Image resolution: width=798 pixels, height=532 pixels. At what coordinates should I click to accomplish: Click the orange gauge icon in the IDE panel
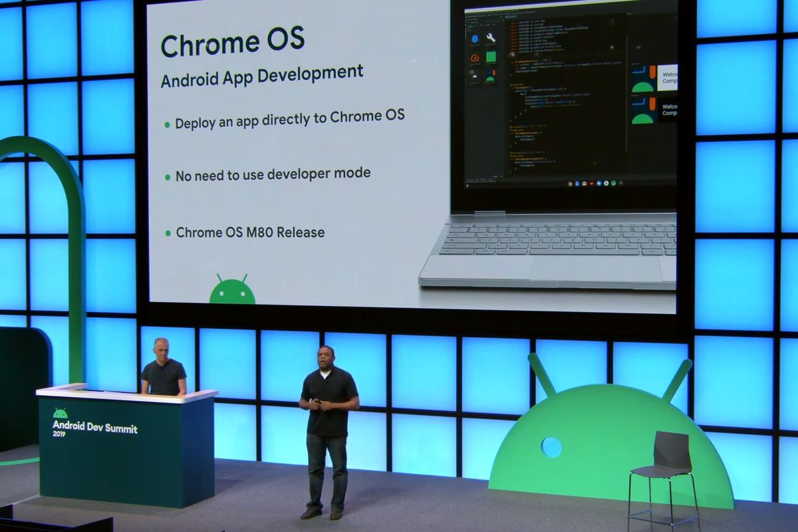point(475,58)
